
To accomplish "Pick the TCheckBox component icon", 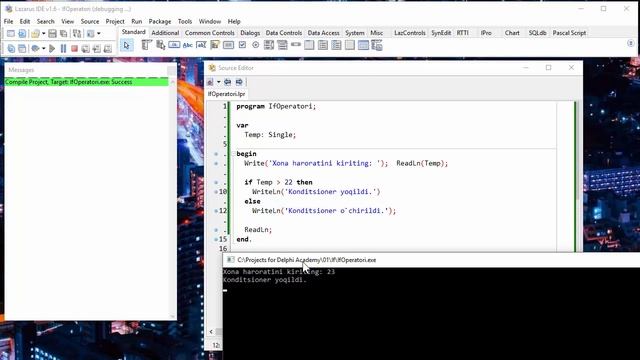I will 242,45.
